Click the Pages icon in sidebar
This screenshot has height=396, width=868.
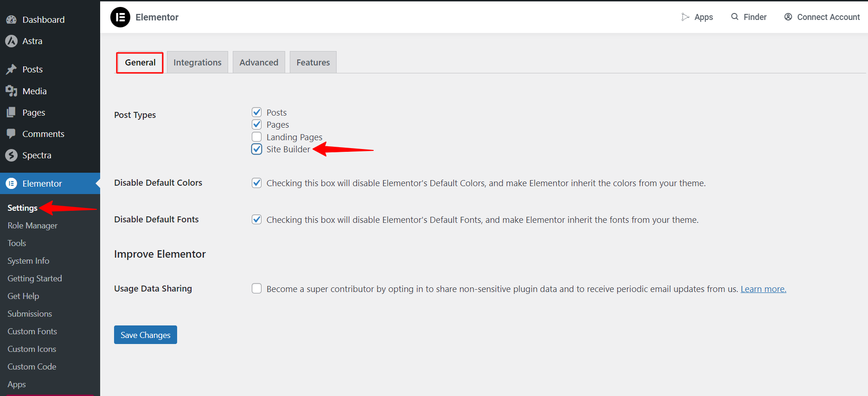[11, 112]
